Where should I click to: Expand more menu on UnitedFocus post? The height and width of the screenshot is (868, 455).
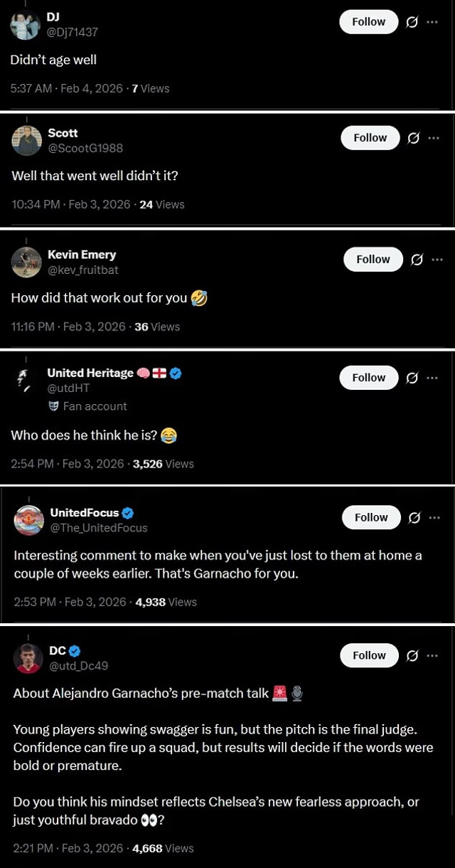[434, 518]
